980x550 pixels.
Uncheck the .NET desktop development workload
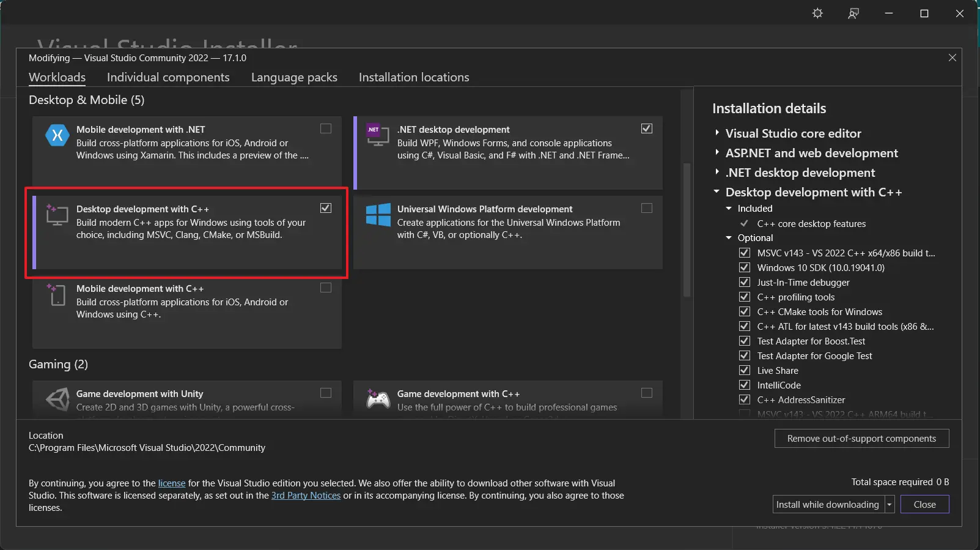coord(647,128)
